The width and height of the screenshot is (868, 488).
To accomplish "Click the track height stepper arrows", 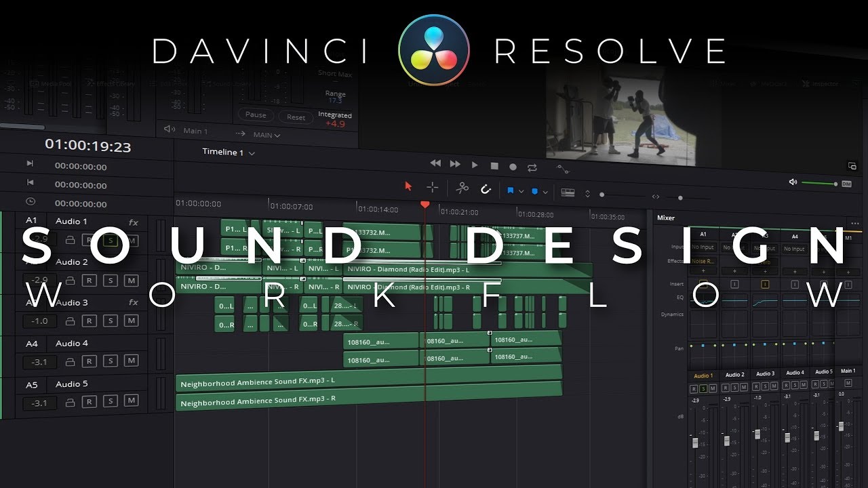I will tap(587, 194).
